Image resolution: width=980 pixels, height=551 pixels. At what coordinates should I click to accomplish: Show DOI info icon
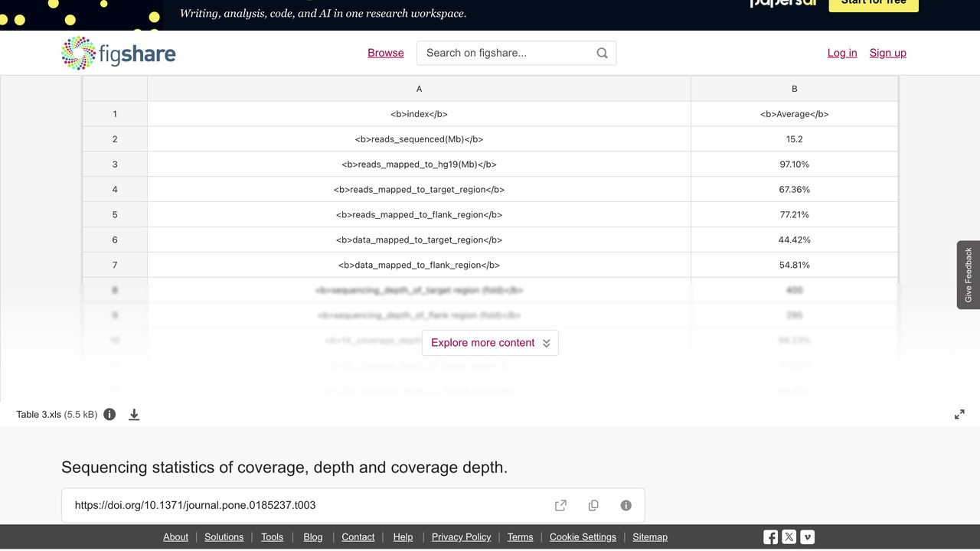click(626, 505)
